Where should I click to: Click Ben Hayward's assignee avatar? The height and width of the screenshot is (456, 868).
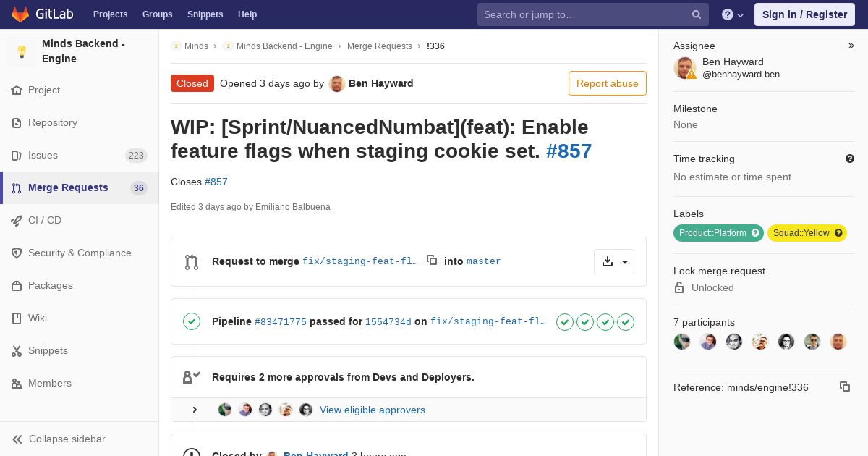(685, 68)
